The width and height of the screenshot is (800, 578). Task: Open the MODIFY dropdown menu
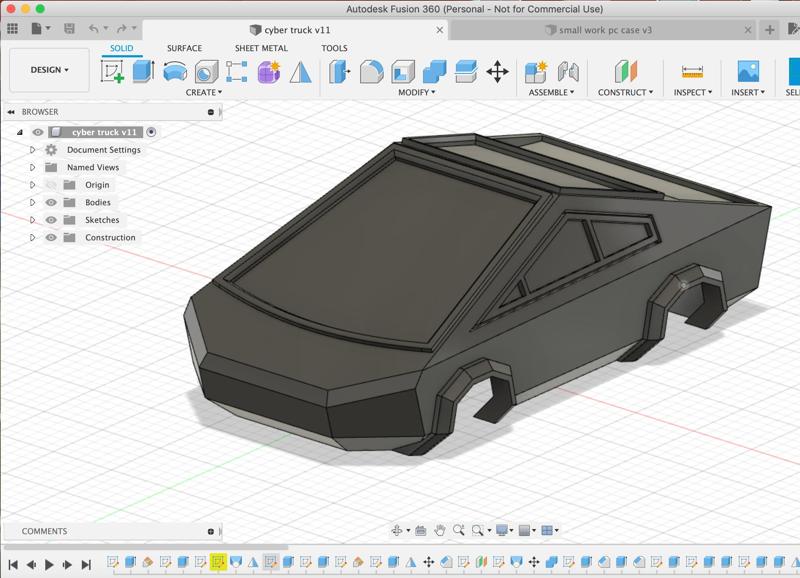pyautogui.click(x=417, y=93)
